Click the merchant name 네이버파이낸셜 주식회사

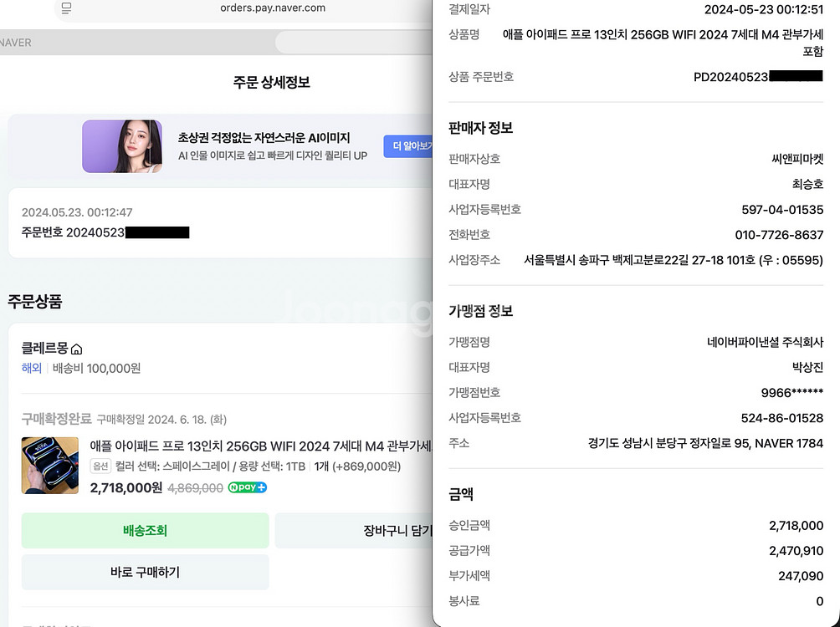765,342
